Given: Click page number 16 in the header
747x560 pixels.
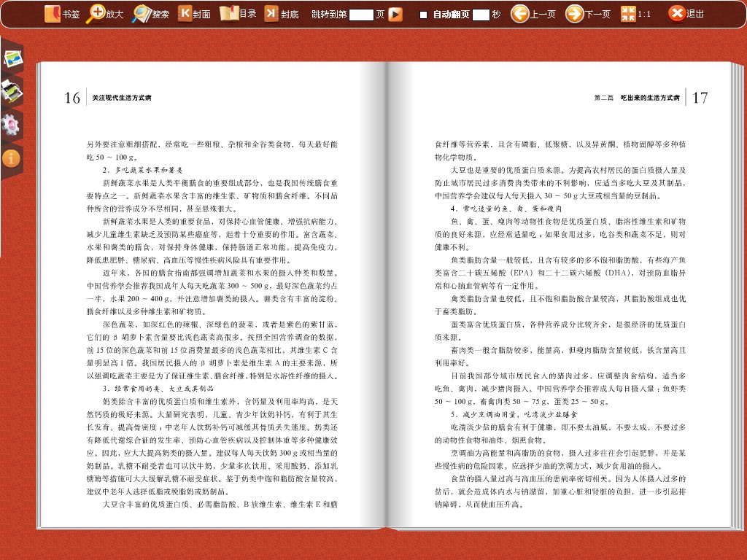Looking at the screenshot, I should coord(72,98).
